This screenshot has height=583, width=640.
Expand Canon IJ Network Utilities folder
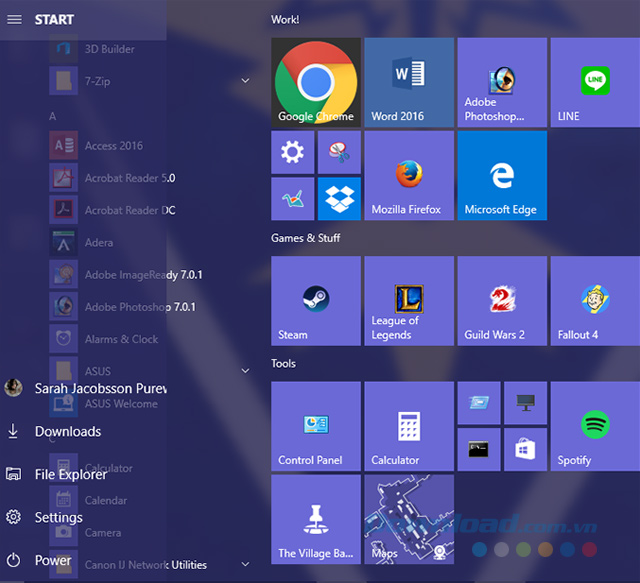pyautogui.click(x=245, y=564)
